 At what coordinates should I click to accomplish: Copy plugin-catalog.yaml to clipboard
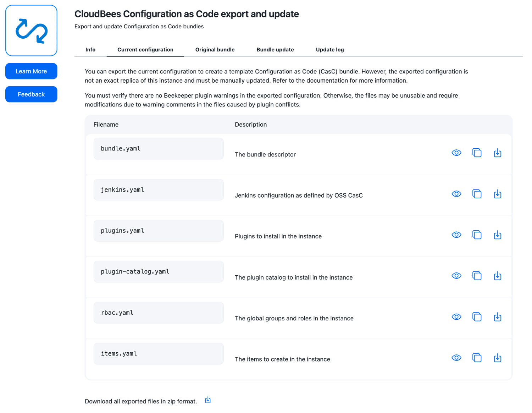477,276
